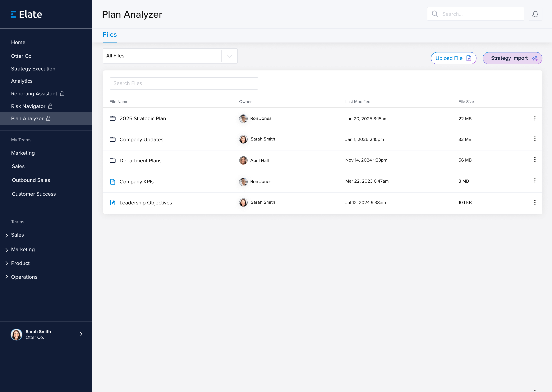Viewport: 552px width, 392px height.
Task: Click the Department Plans folder icon
Action: 113,161
